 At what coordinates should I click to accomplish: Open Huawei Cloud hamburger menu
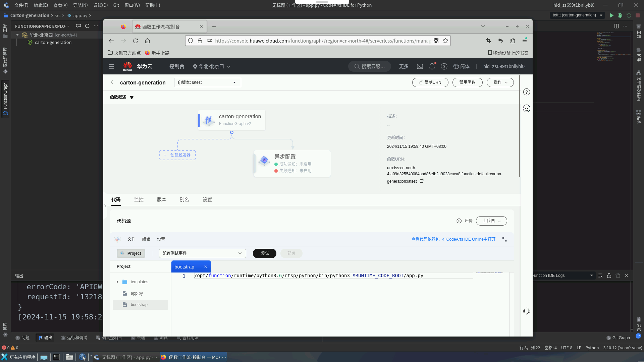point(111,66)
